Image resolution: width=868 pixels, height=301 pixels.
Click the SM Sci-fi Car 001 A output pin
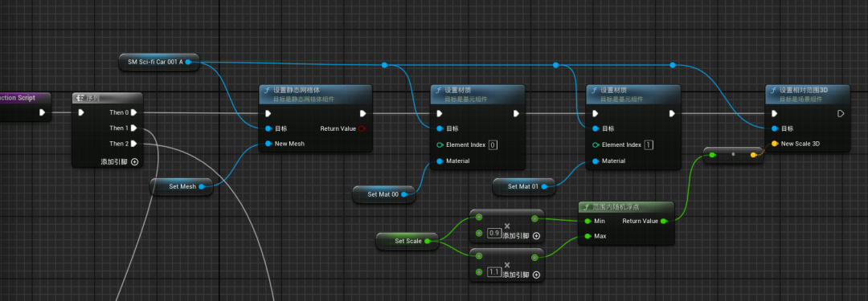click(x=188, y=62)
